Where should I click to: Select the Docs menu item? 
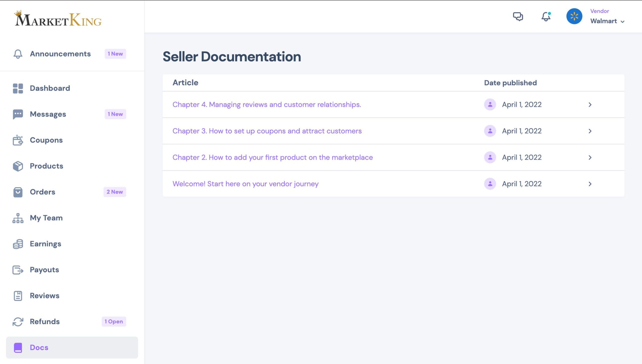point(72,348)
